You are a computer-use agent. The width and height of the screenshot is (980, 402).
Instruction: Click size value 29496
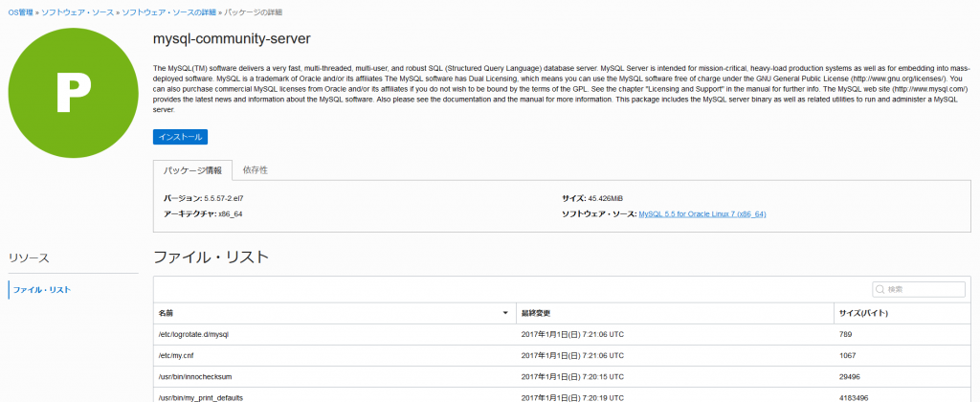pos(850,376)
